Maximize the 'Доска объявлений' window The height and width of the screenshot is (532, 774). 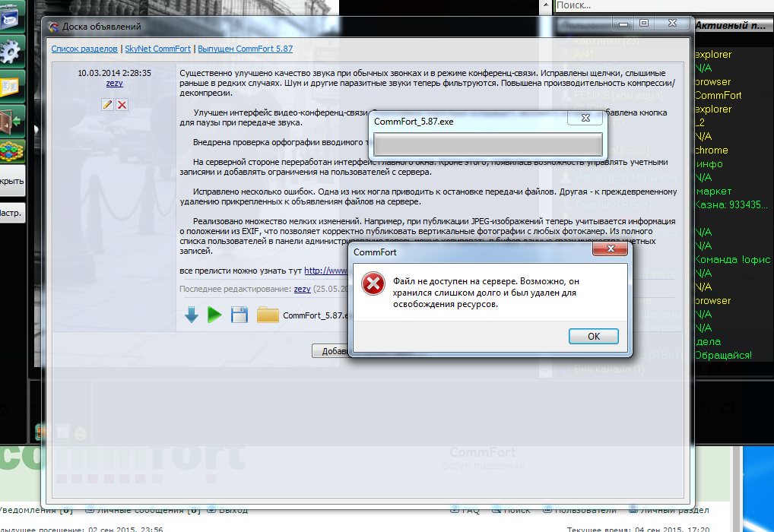tap(643, 24)
